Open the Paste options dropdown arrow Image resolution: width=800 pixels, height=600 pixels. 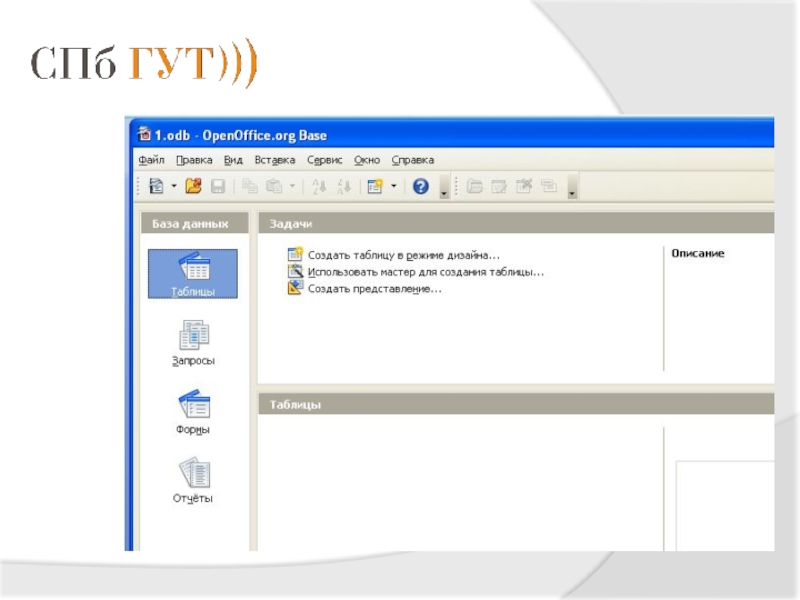(x=292, y=186)
